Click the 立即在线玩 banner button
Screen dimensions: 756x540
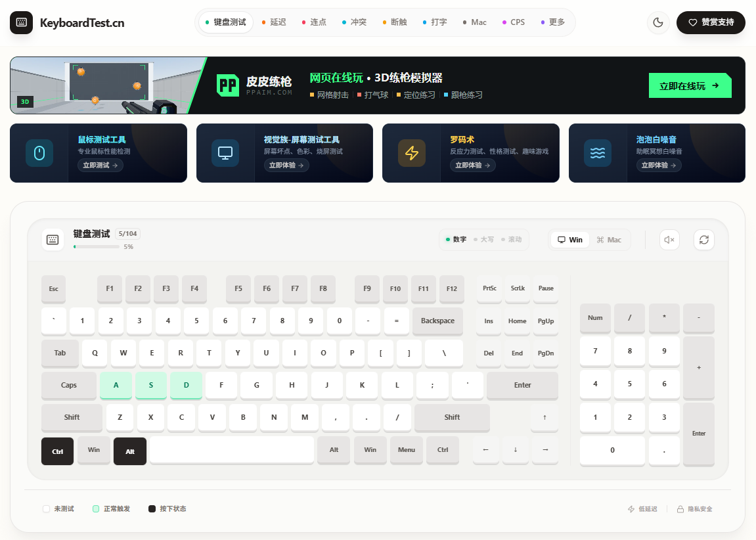(690, 86)
